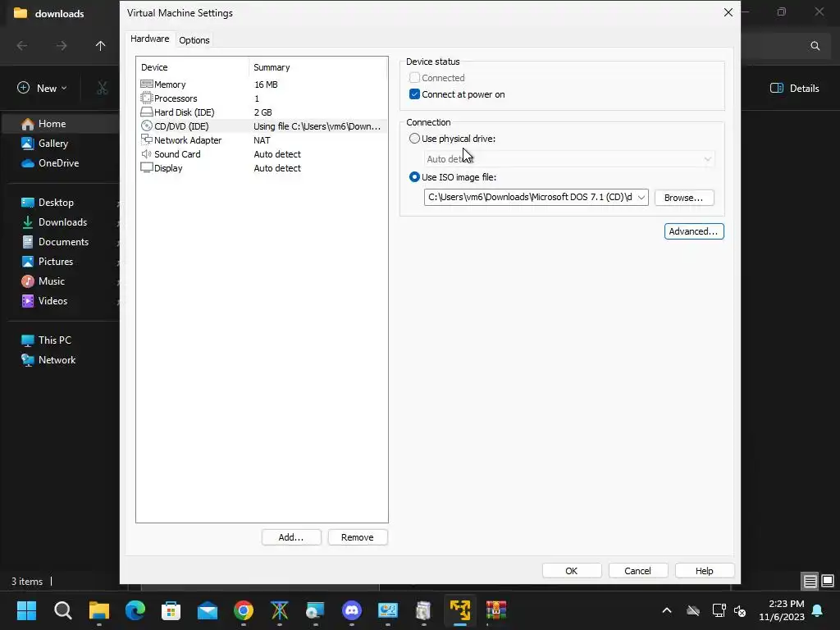Screen dimensions: 840x630
Task: Select the Display monitor icon
Action: 146,167
